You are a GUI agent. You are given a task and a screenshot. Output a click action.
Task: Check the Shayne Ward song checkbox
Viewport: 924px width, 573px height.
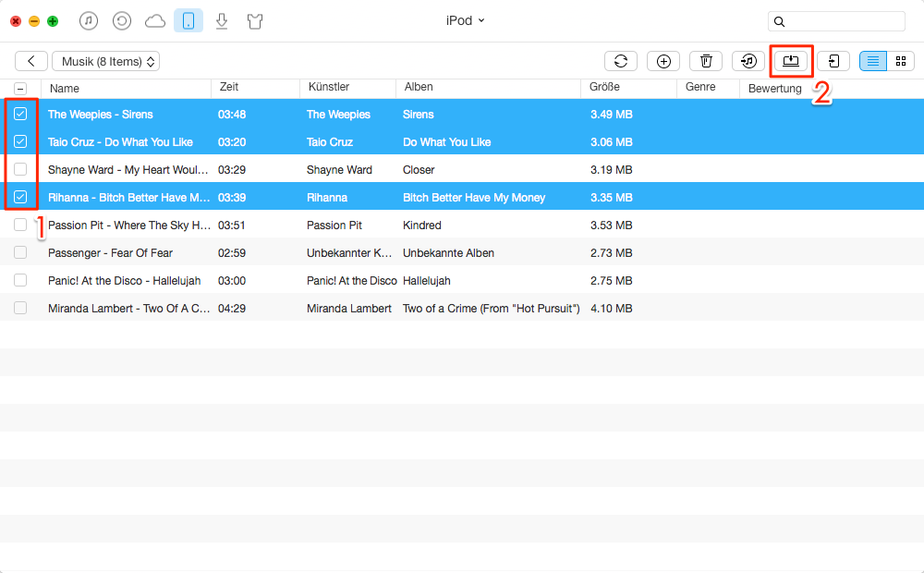coord(20,169)
